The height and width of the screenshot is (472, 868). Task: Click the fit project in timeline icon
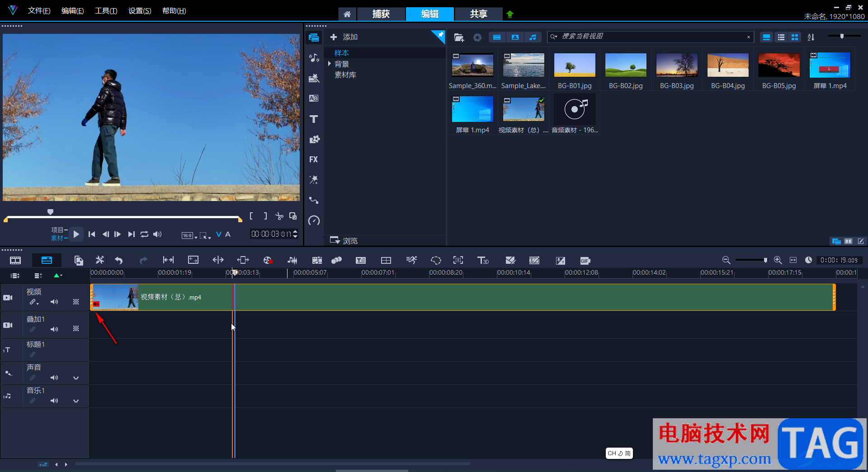coord(793,260)
